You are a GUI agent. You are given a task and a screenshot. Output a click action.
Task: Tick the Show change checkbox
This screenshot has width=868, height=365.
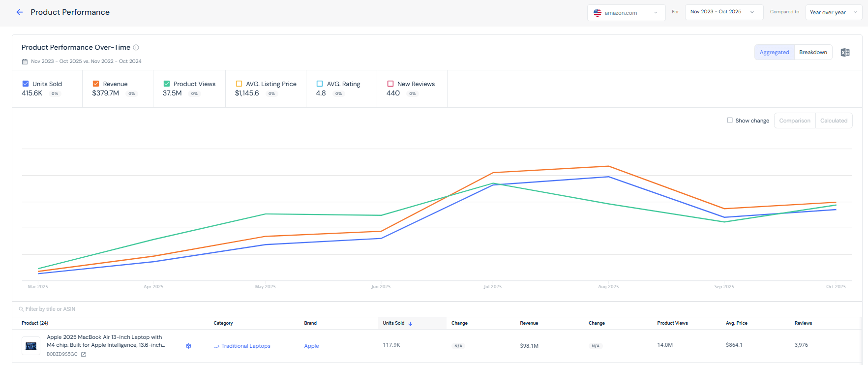[x=730, y=120]
